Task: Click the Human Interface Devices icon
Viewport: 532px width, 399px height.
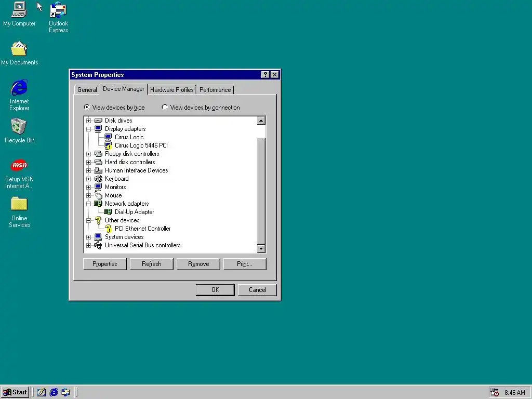Action: pyautogui.click(x=98, y=170)
